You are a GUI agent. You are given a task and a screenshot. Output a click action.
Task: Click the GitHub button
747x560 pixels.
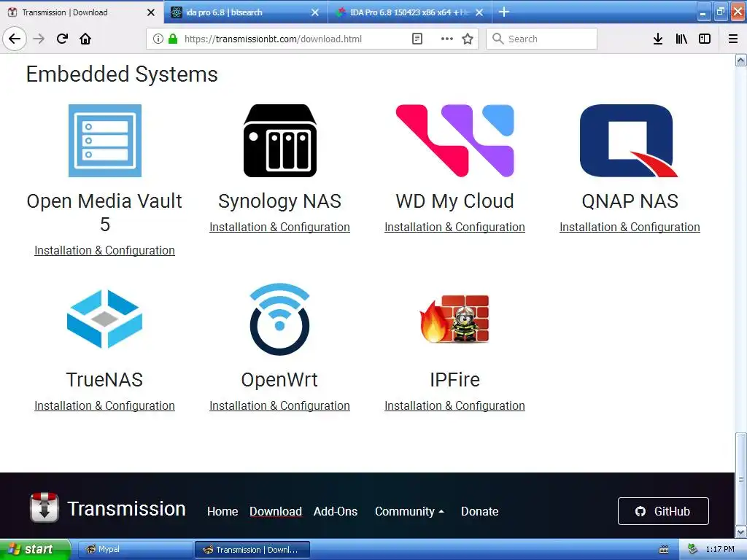click(663, 511)
